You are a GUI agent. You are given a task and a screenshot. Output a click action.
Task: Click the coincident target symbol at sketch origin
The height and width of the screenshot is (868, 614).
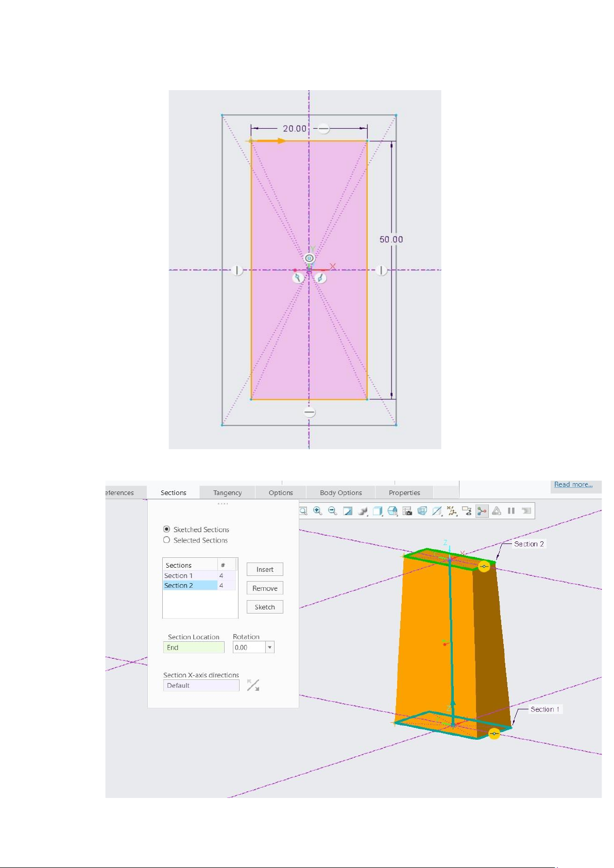[x=310, y=258]
